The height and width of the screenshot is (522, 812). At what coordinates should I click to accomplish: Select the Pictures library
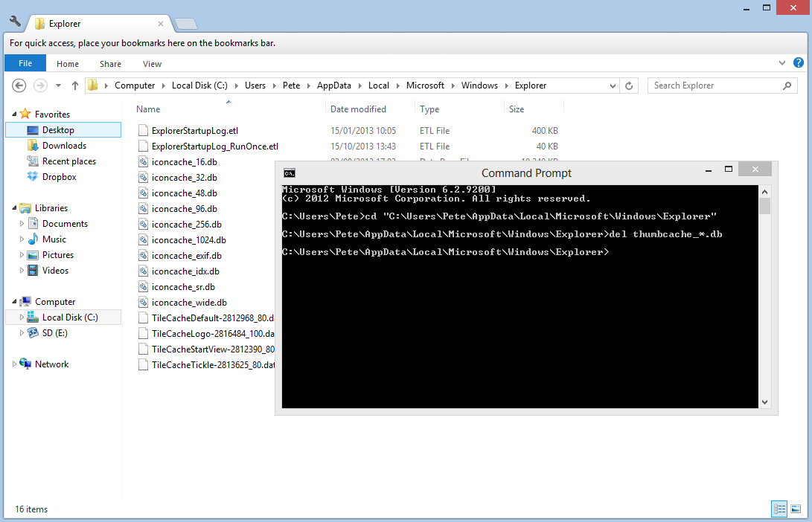click(58, 254)
